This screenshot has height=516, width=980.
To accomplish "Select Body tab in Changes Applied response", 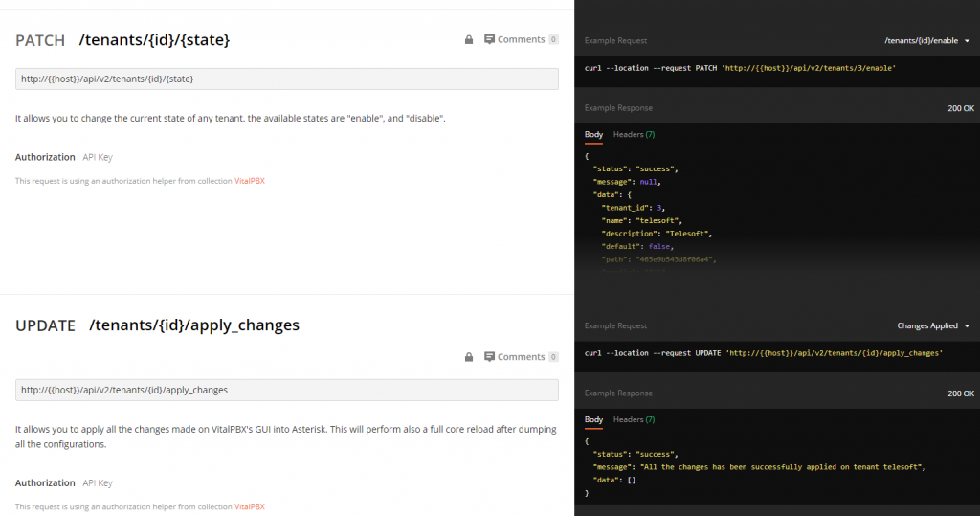I will point(593,419).
